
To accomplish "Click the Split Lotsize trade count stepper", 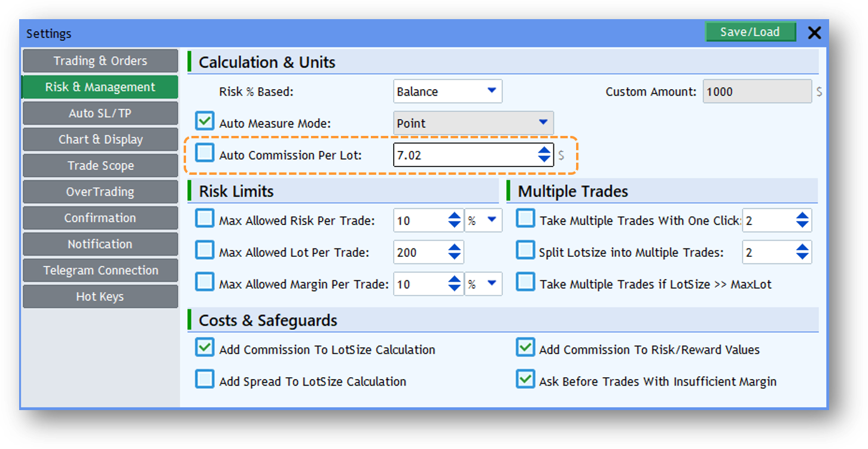I will (802, 252).
